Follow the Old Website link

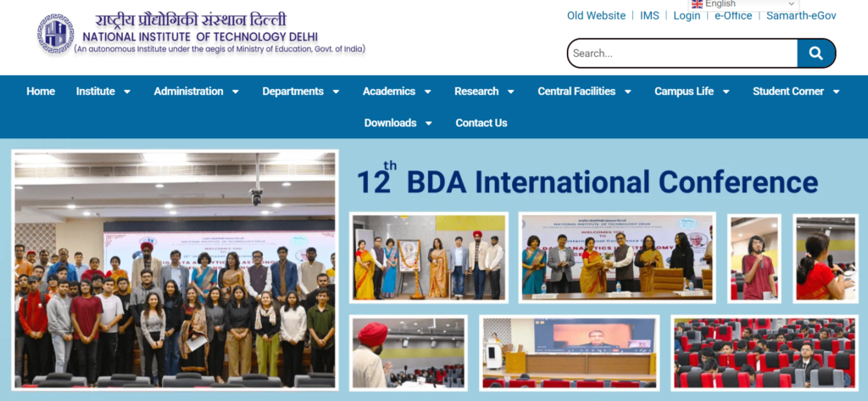click(596, 15)
